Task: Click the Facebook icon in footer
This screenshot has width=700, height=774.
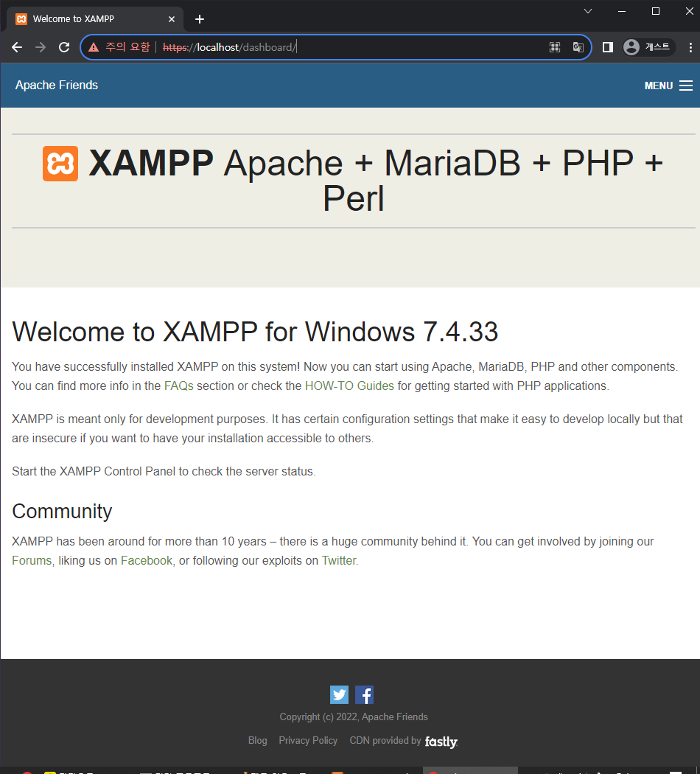Action: (364, 694)
